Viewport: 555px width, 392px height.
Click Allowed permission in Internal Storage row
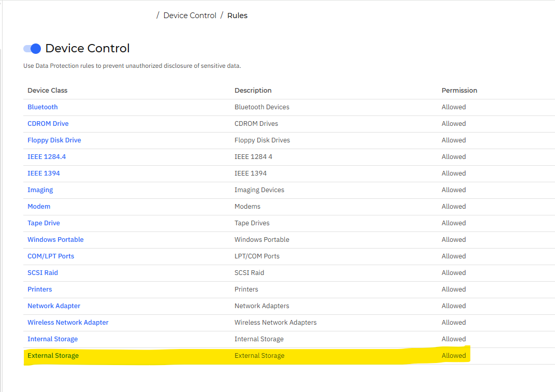(x=454, y=339)
